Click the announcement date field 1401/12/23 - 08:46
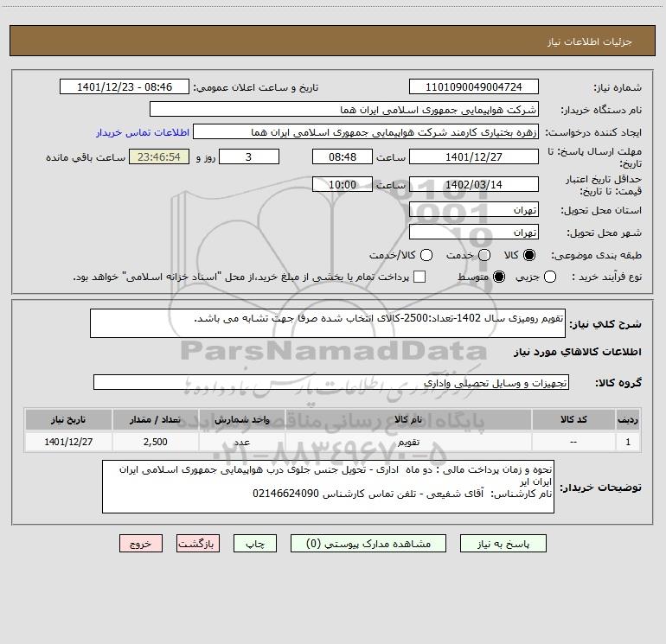The height and width of the screenshot is (644, 666). [125, 86]
